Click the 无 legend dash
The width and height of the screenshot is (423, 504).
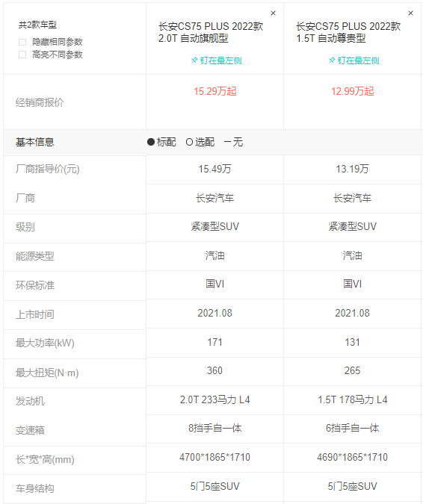(227, 142)
